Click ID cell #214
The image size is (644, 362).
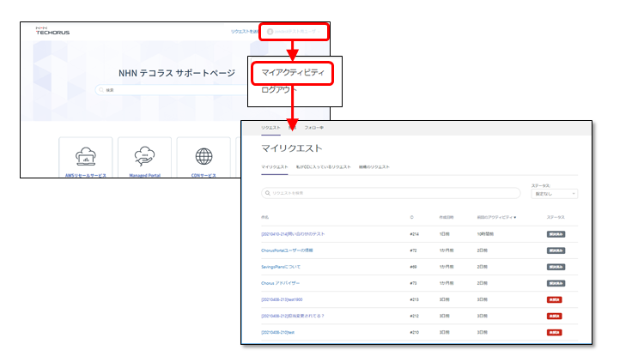click(414, 234)
